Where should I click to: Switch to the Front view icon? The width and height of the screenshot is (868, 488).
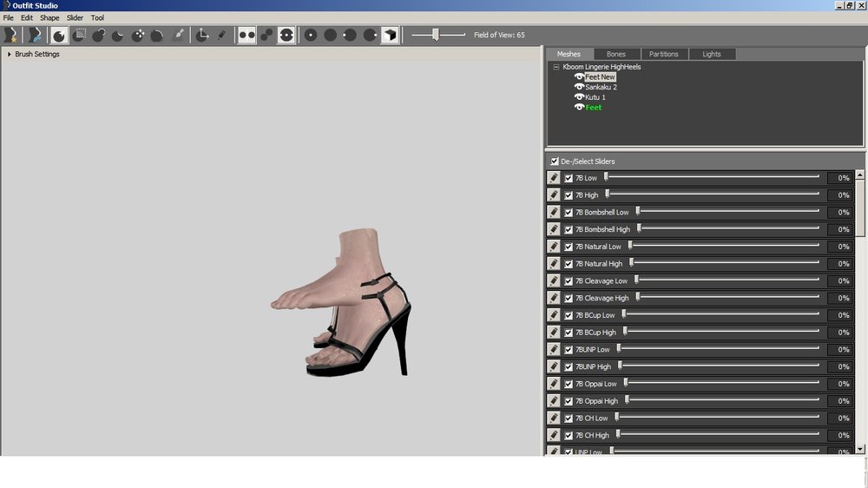coord(311,35)
